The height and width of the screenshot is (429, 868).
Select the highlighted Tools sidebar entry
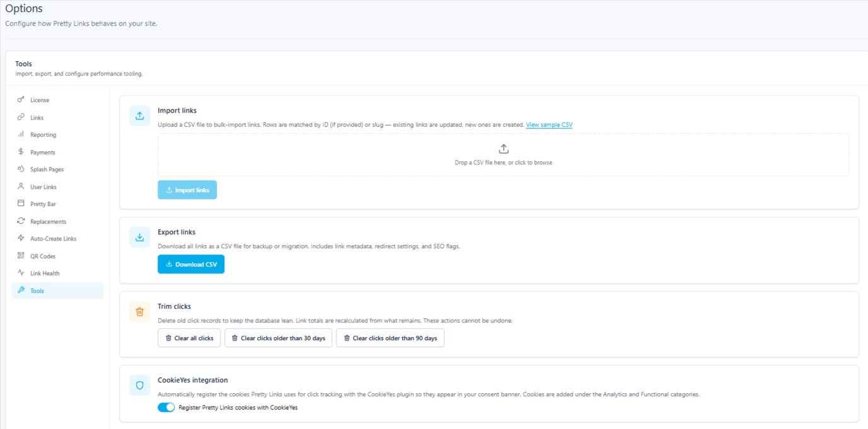(x=57, y=290)
